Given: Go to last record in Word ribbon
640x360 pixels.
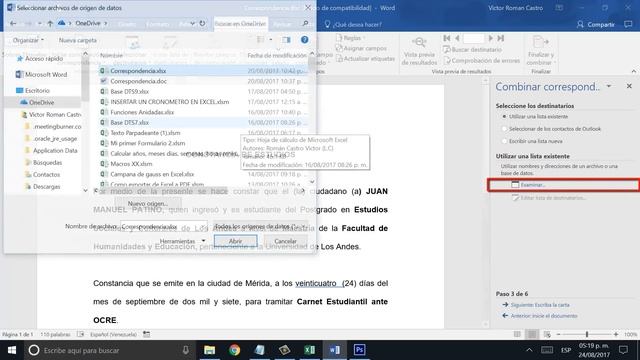Looking at the screenshot, I should [x=501, y=38].
